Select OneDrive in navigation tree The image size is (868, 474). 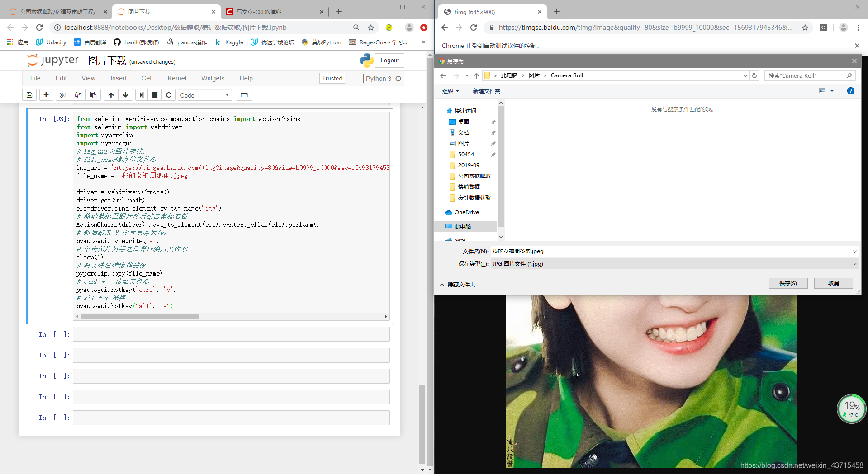(x=466, y=212)
